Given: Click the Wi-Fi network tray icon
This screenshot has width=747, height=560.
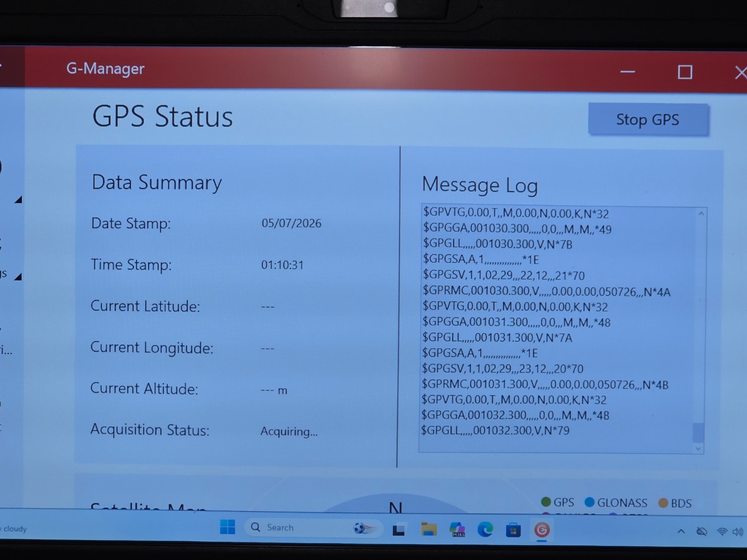Looking at the screenshot, I should (722, 532).
